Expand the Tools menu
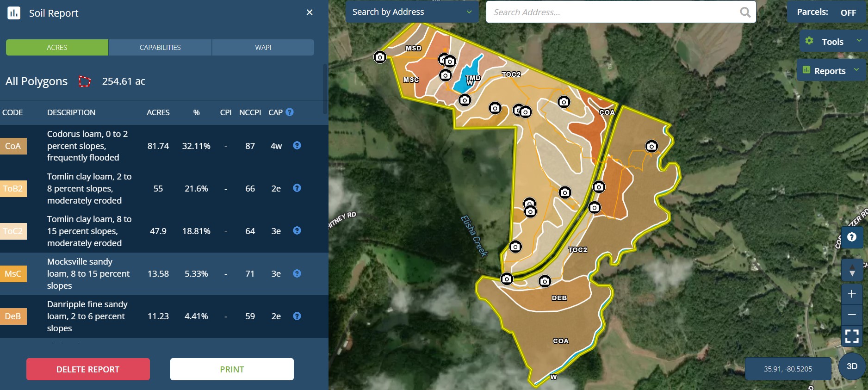This screenshot has height=390, width=868. tap(833, 42)
